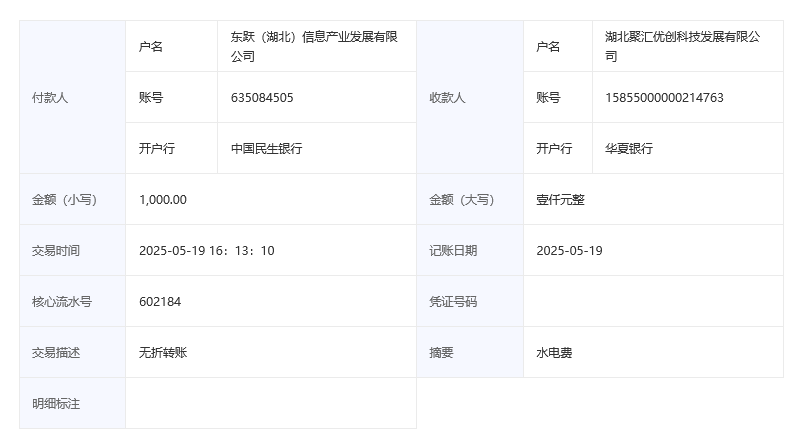The height and width of the screenshot is (446, 804).
Task: Select the summary value 水电费
Action: point(555,353)
